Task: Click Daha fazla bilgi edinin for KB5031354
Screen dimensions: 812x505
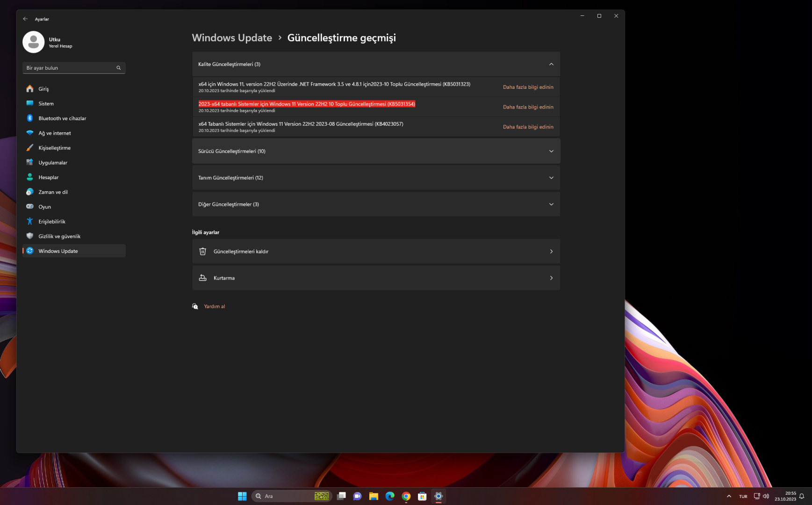Action: [528, 107]
